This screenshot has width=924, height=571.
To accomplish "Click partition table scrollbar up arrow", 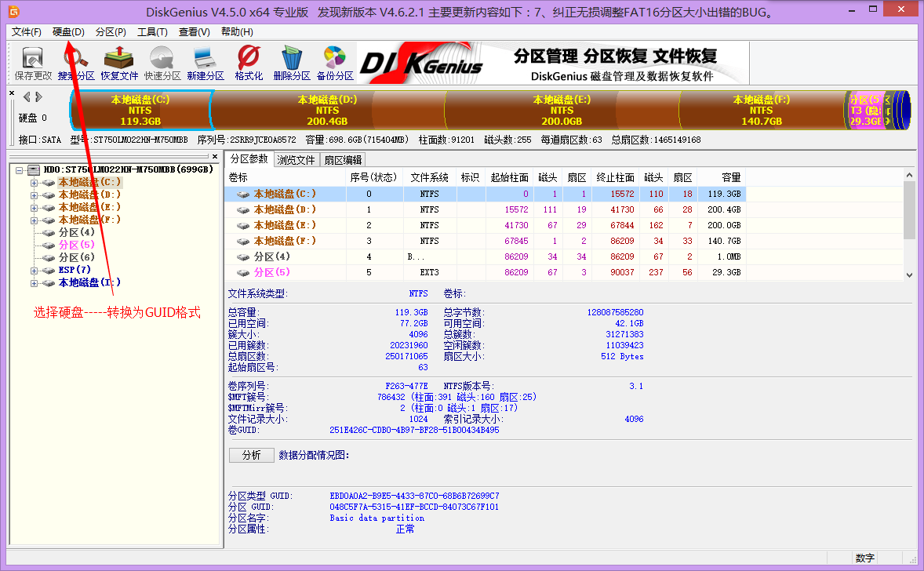I will click(909, 176).
